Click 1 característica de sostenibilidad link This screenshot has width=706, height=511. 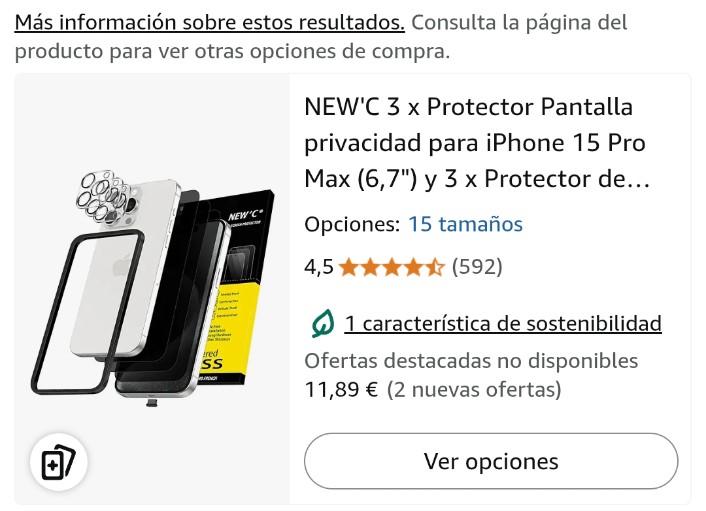503,324
